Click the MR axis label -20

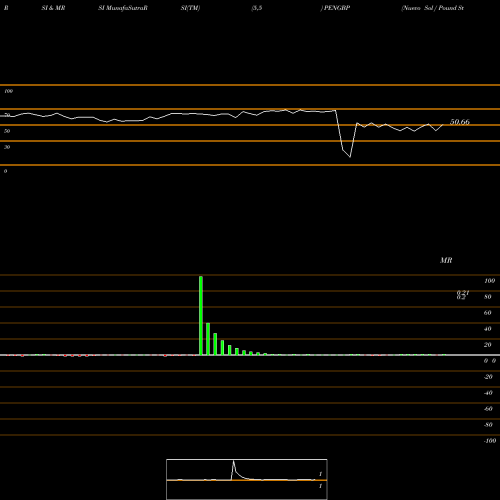[x=488, y=377]
